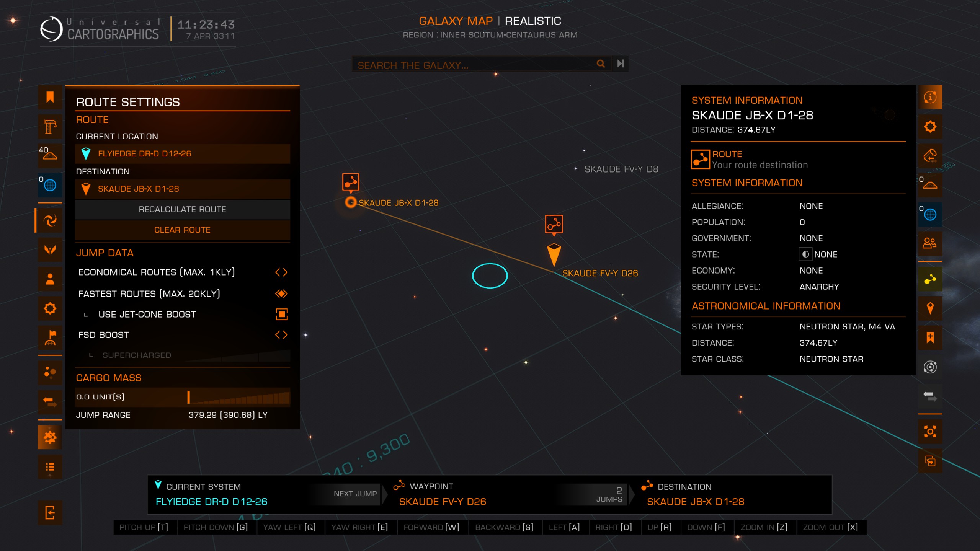Viewport: 980px width, 551px height.
Task: Adjust the Supercharged boost slider
Action: click(237, 355)
